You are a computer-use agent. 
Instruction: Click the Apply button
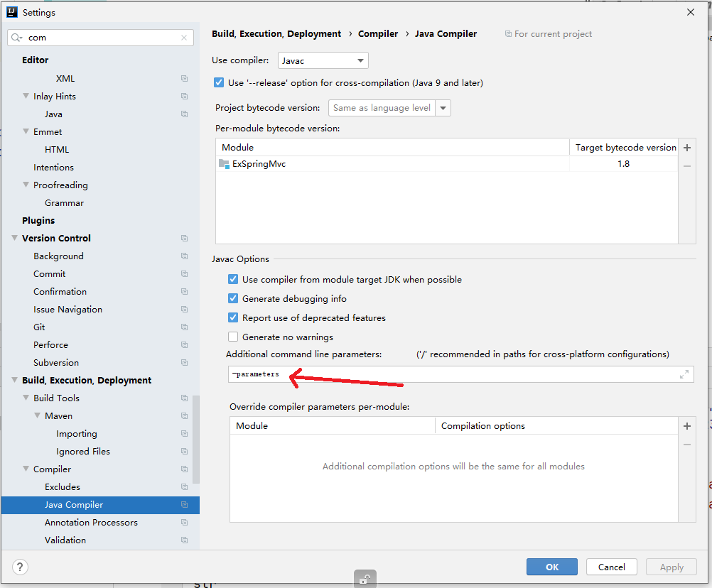coord(671,567)
